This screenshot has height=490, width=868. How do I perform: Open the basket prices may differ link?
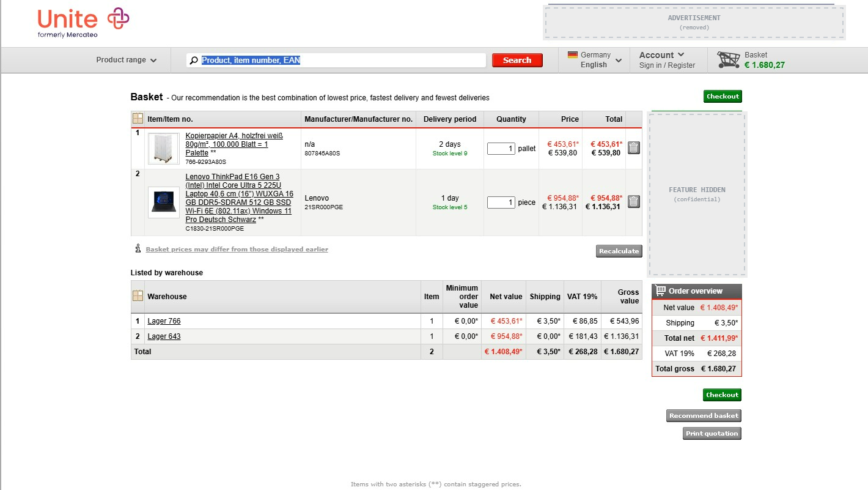pos(237,250)
